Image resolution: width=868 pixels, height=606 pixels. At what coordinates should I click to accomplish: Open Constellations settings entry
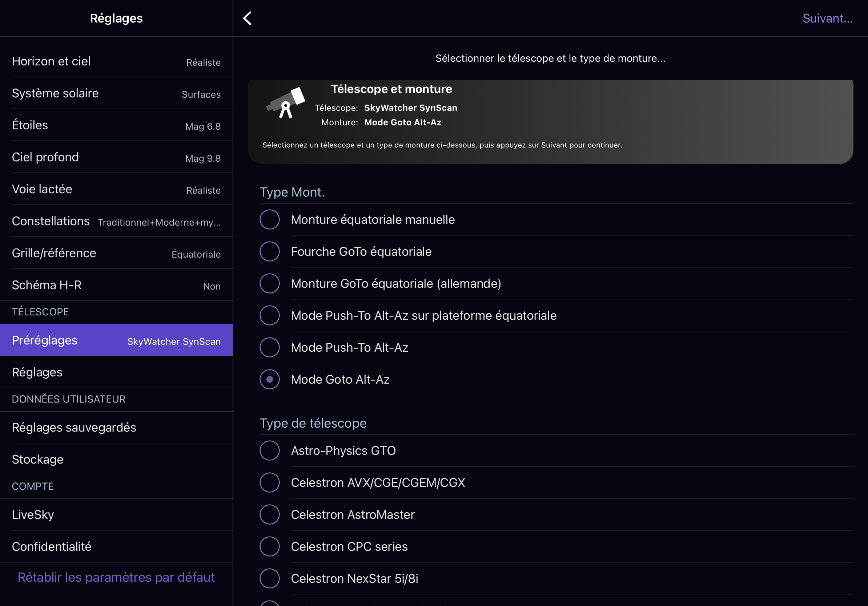116,221
